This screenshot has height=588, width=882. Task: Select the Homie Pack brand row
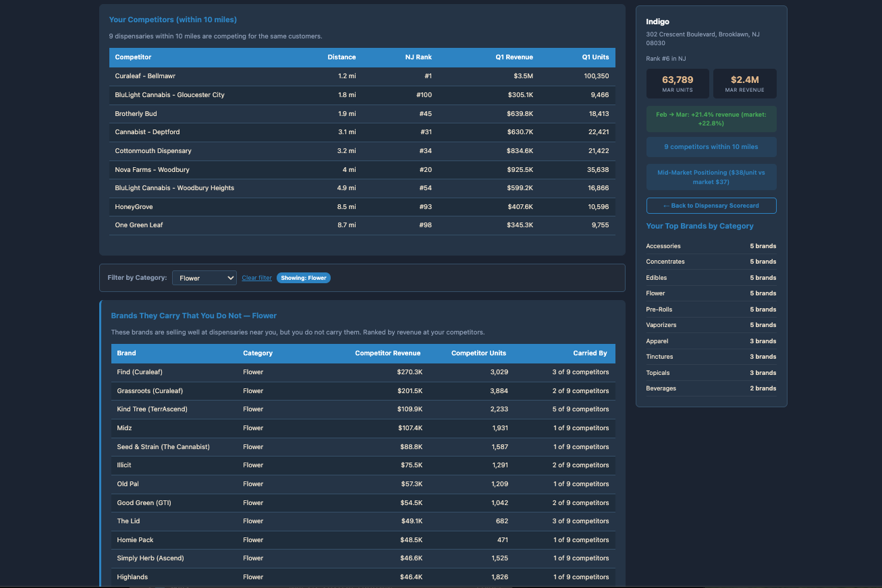tap(363, 540)
